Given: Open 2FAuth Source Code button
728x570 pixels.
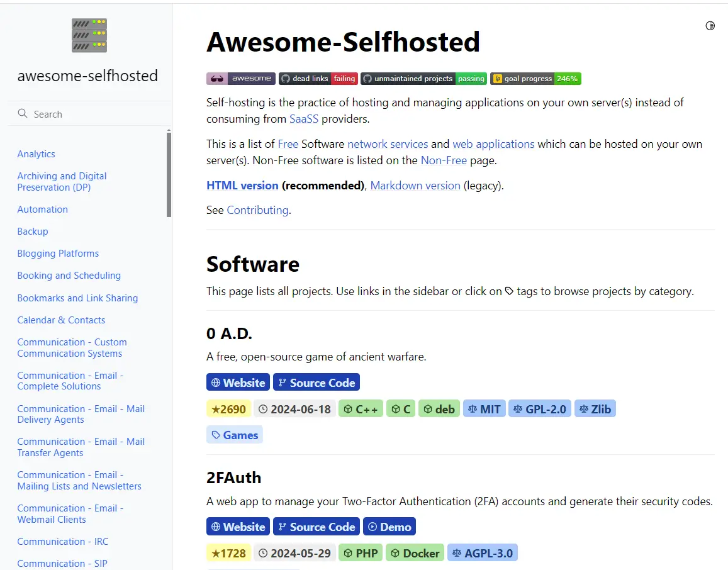Looking at the screenshot, I should point(316,527).
